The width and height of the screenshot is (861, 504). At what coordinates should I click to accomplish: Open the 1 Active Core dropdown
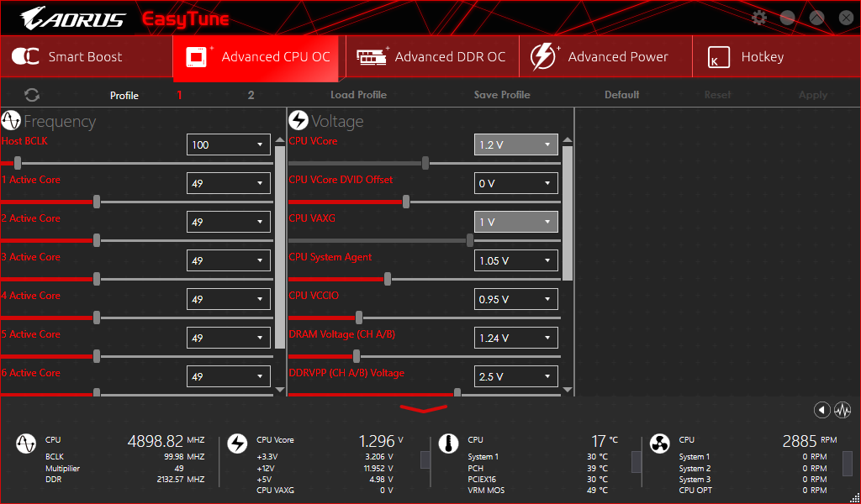pos(229,183)
